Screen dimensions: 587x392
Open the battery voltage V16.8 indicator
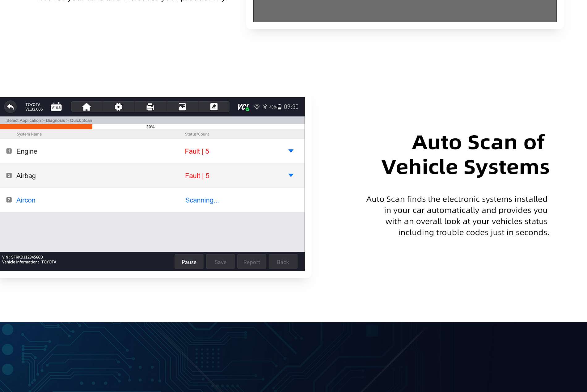[x=56, y=107]
